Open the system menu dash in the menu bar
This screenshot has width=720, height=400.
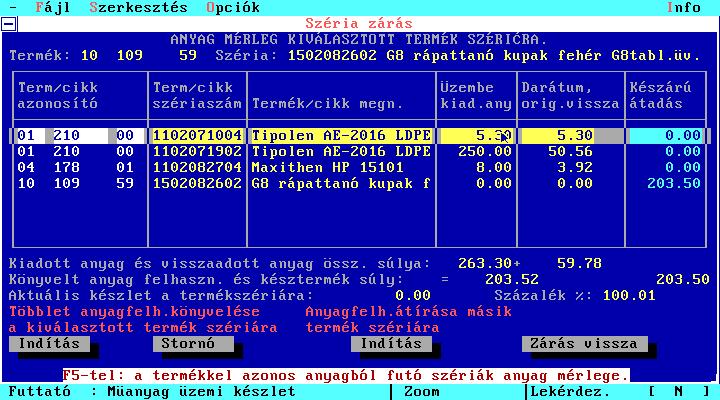point(13,7)
